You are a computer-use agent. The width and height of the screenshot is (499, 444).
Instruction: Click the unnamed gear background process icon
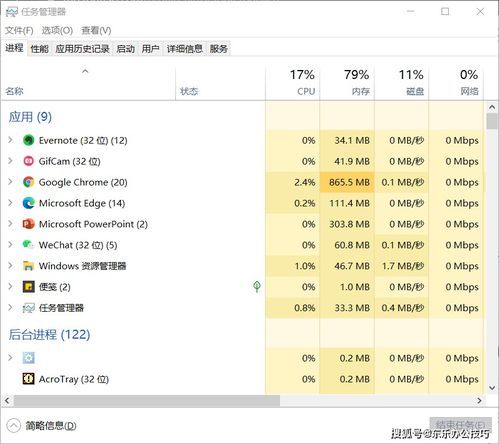(29, 358)
